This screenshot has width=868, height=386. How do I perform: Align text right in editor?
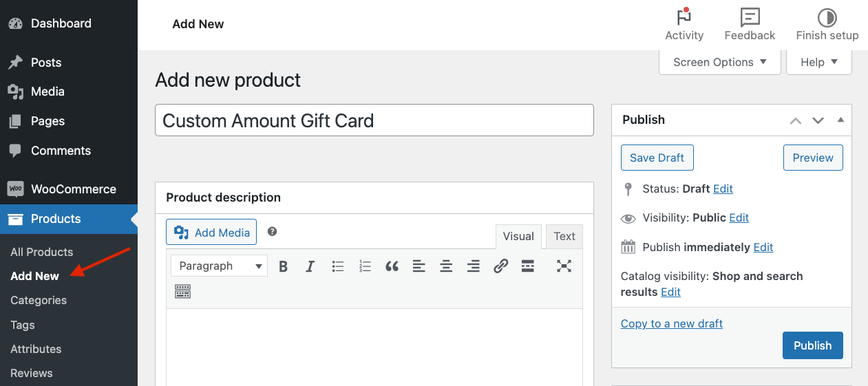[474, 266]
